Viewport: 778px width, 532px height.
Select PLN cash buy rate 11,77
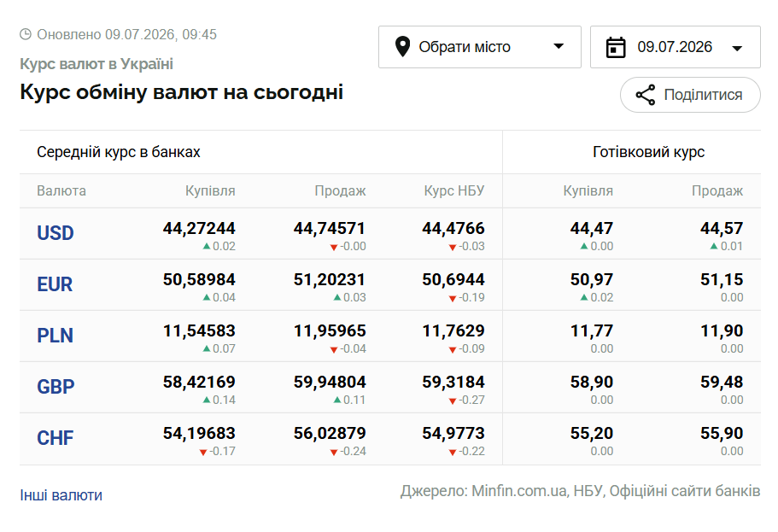592,330
